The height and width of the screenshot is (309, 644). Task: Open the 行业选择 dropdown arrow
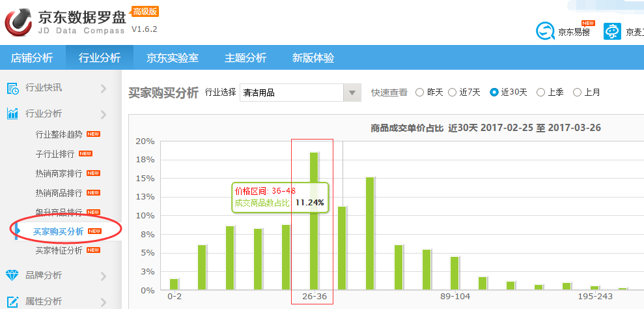(352, 93)
